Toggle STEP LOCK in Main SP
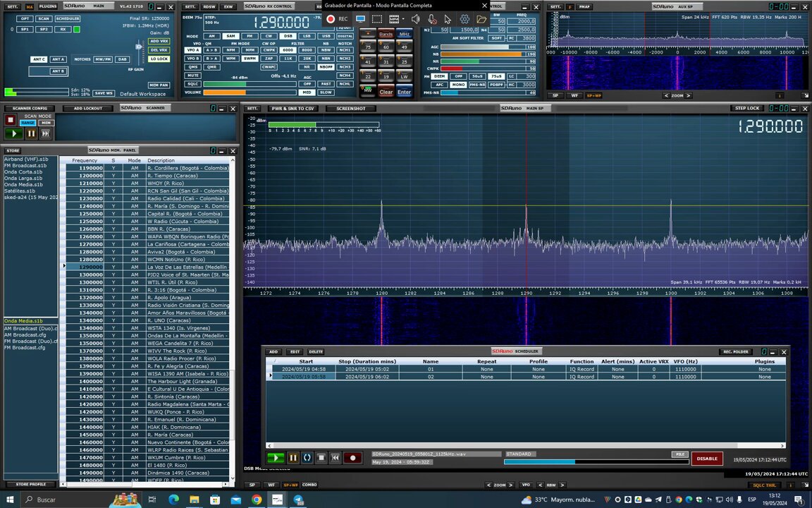Image resolution: width=812 pixels, height=508 pixels. 747,109
